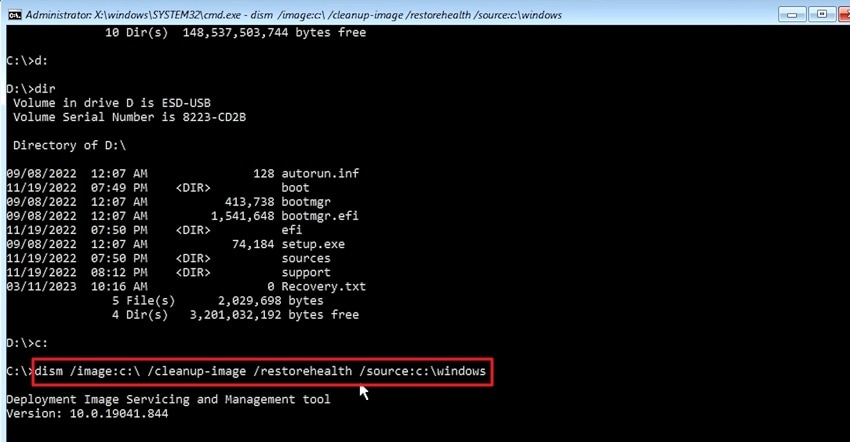
Task: Click the 128 size value for autorun.inf
Action: 263,174
